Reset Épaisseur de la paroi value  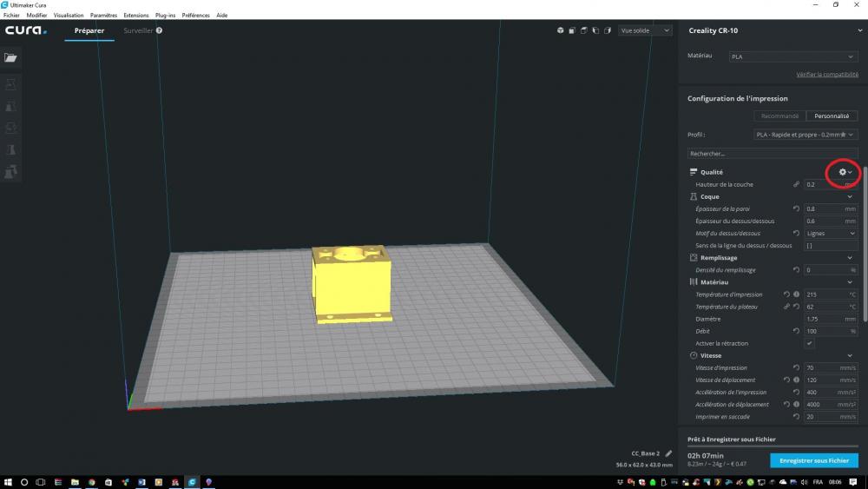click(x=796, y=208)
